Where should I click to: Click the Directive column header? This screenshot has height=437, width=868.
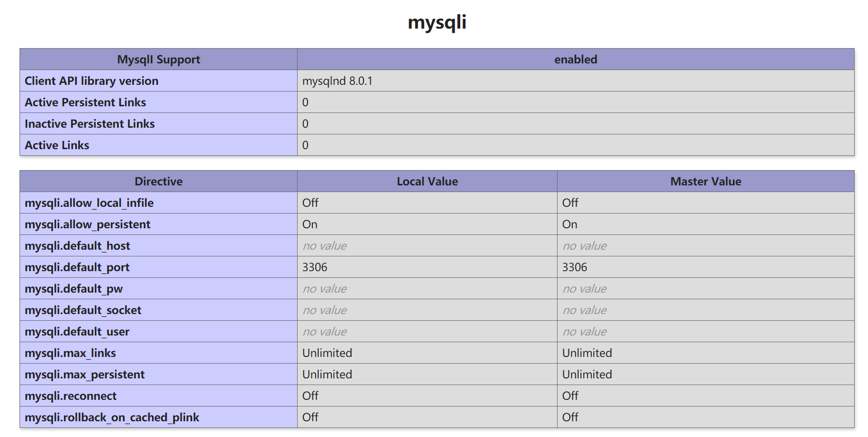[x=158, y=182]
